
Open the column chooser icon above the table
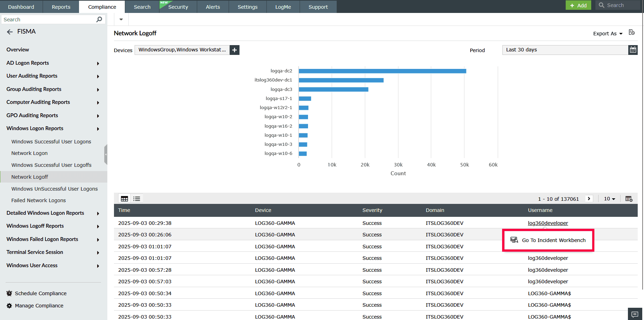tap(629, 199)
